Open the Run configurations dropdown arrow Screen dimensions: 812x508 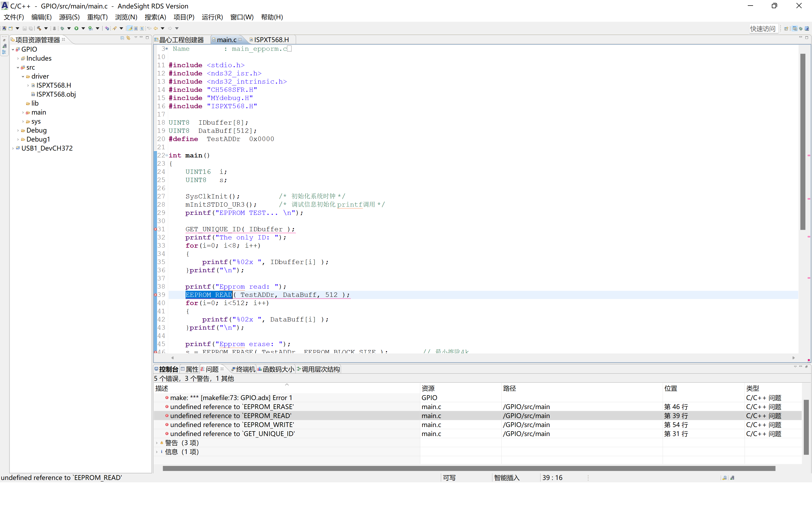83,29
